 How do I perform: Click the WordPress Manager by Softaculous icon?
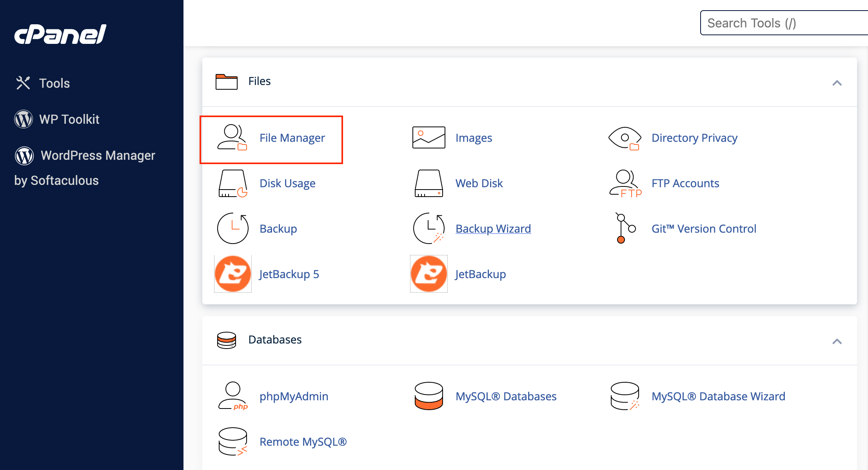(x=24, y=155)
